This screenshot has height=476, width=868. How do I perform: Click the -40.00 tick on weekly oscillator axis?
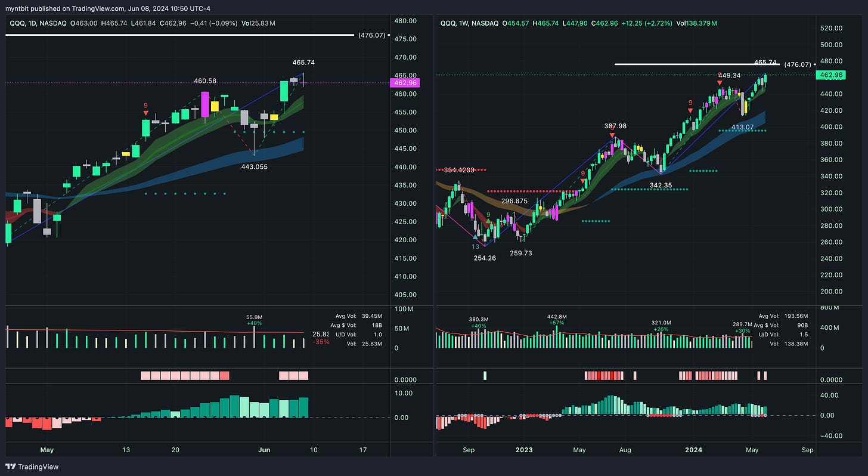(832, 436)
